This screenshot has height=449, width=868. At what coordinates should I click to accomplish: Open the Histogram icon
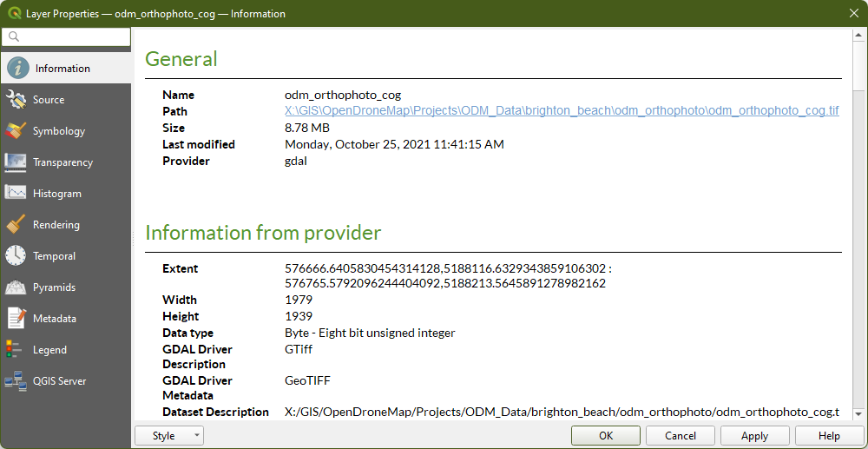point(16,194)
